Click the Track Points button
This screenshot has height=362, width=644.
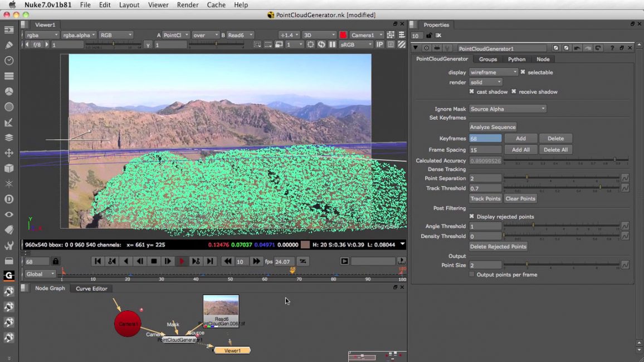point(485,198)
